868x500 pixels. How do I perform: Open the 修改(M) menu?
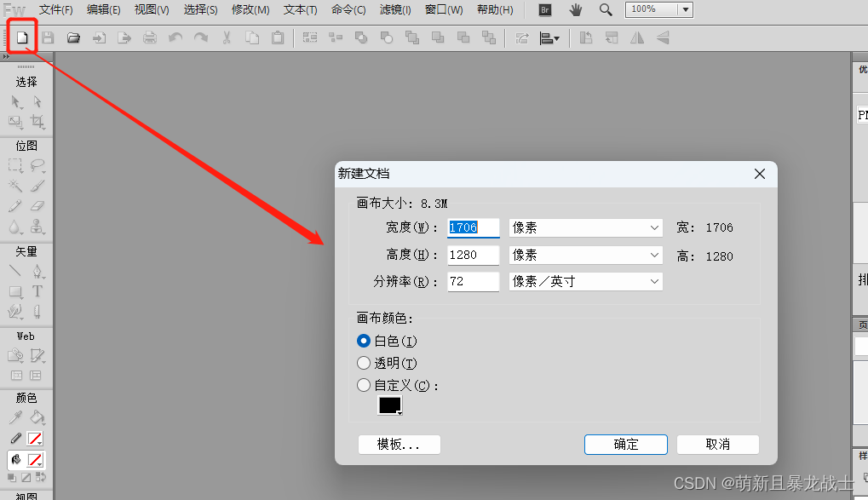[250, 10]
